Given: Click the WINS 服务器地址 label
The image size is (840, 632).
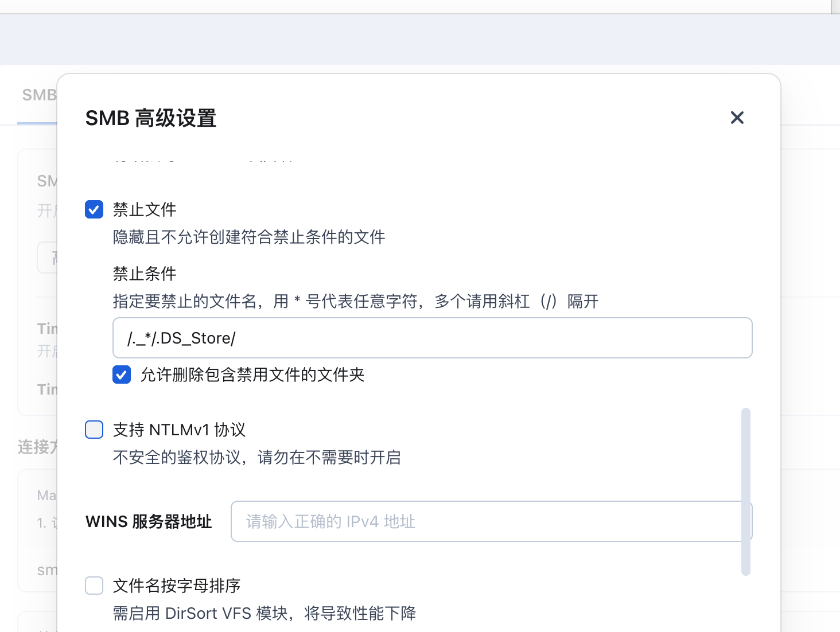Looking at the screenshot, I should 148,521.
